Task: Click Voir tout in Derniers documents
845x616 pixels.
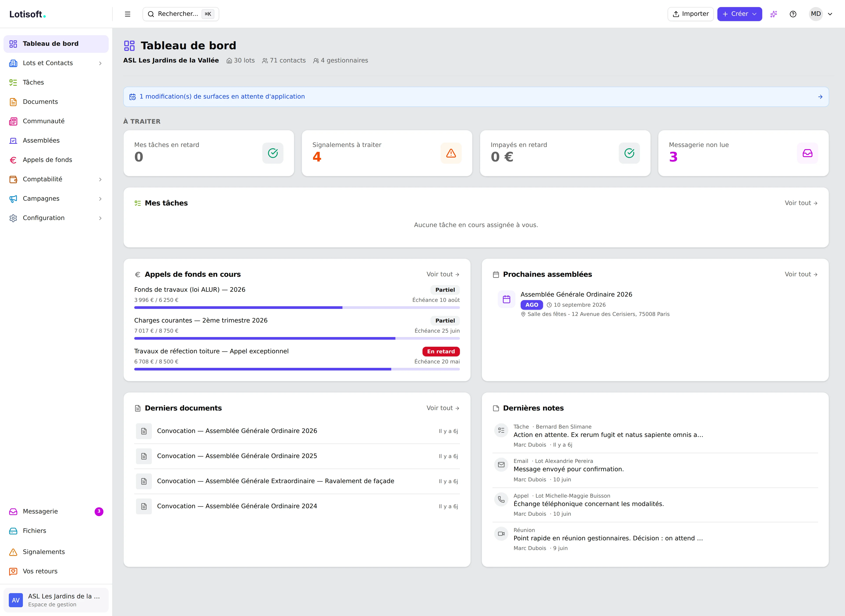Action: 443,408
